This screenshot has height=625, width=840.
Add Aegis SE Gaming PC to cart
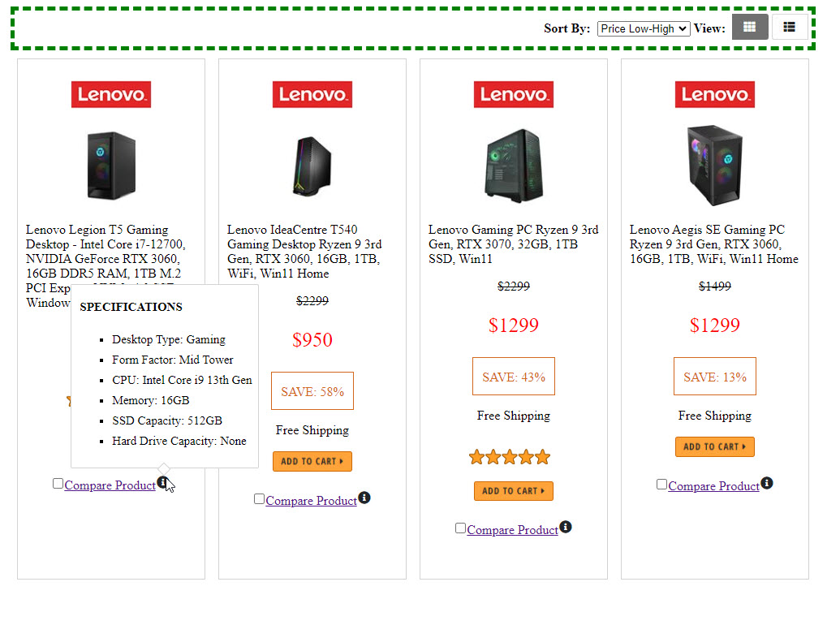click(715, 446)
